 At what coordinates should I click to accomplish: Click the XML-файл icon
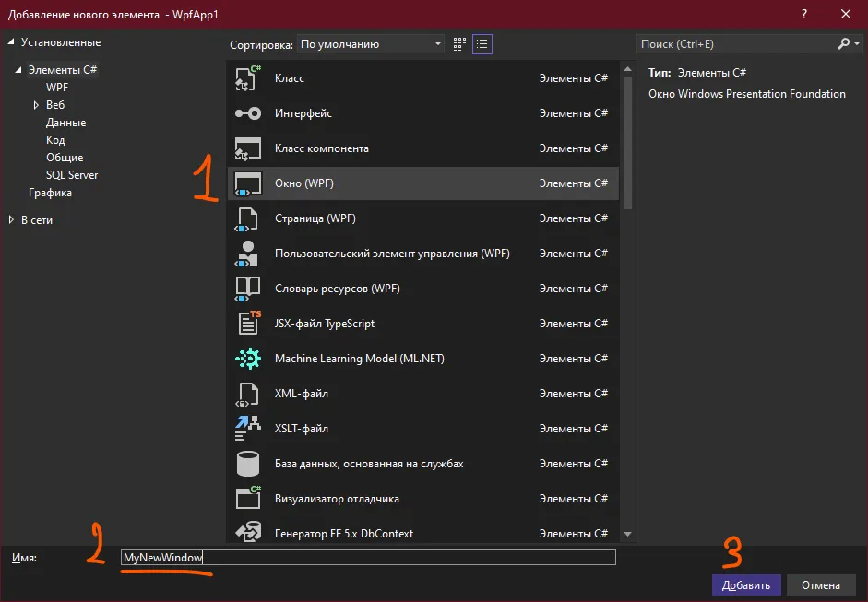coord(247,394)
